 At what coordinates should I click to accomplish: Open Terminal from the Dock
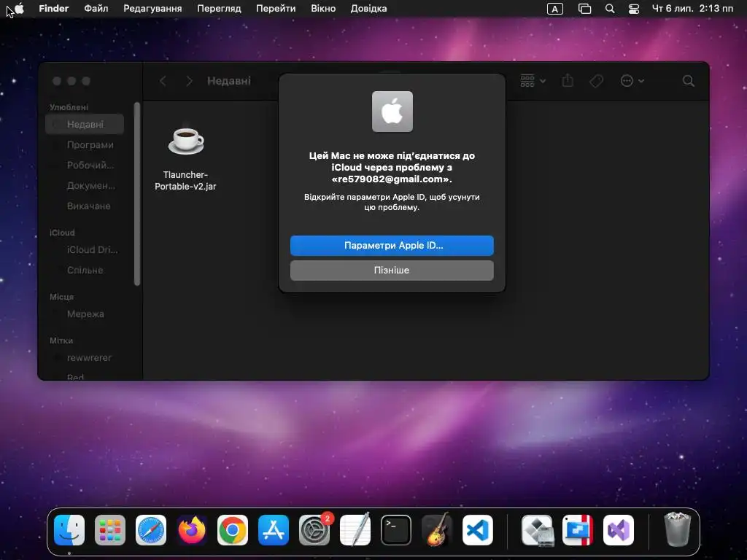coord(396,530)
